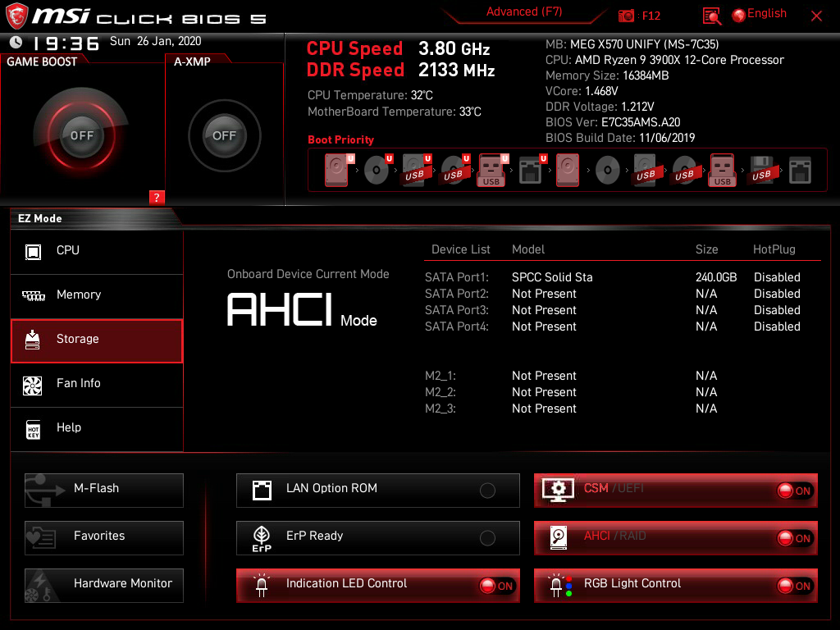Viewport: 840px width, 630px height.
Task: Toggle Indication LED Control ON switch
Action: pyautogui.click(x=496, y=586)
